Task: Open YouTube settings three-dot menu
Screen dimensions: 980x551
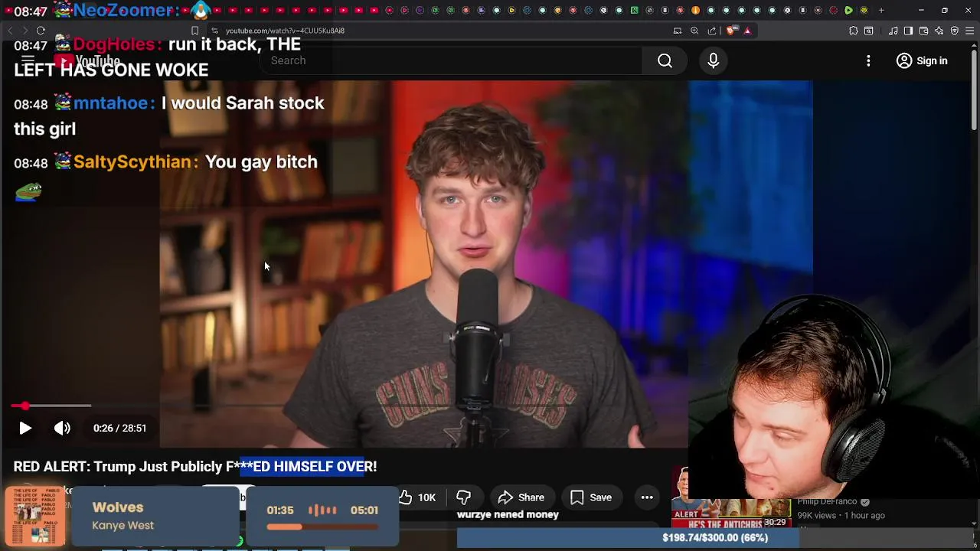Action: tap(868, 61)
